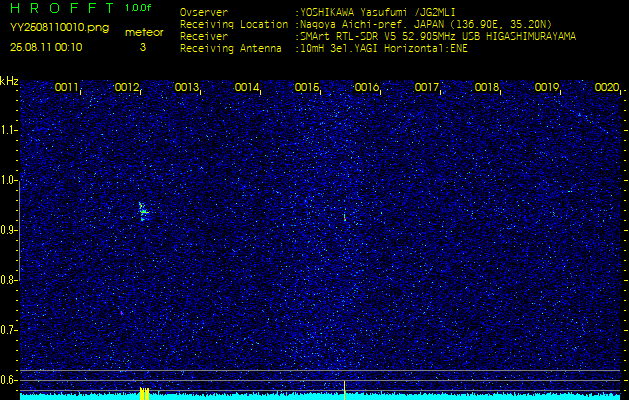
Task: Click the Receiving Location field label
Action: tap(234, 24)
